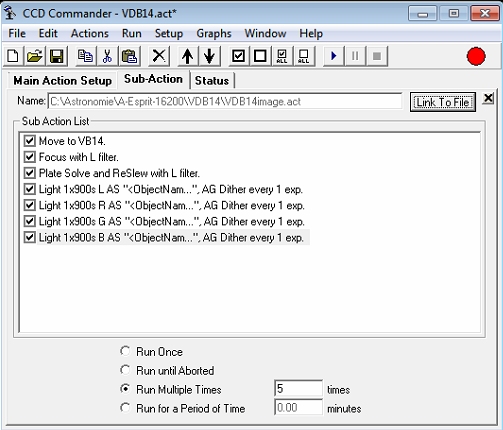Start the action list with play button
Viewport: 503px width, 430px height.
tap(334, 56)
